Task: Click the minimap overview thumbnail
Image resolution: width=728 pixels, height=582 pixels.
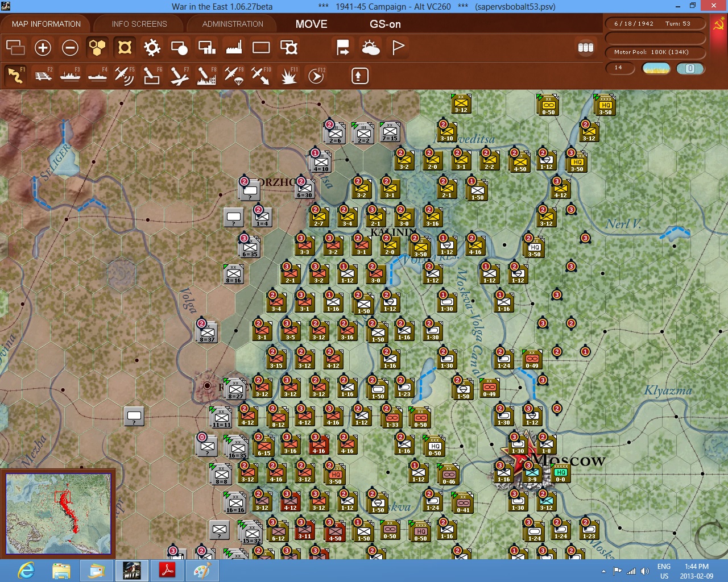Action: 58,514
